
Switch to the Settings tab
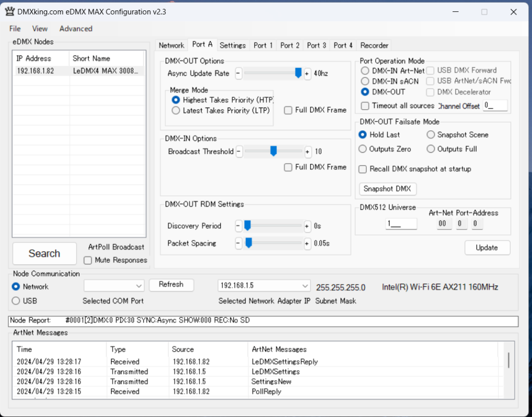click(232, 45)
